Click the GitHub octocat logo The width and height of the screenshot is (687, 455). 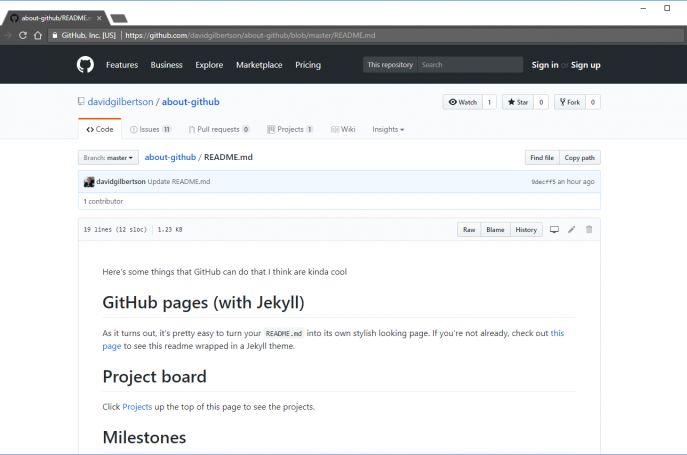click(x=85, y=65)
